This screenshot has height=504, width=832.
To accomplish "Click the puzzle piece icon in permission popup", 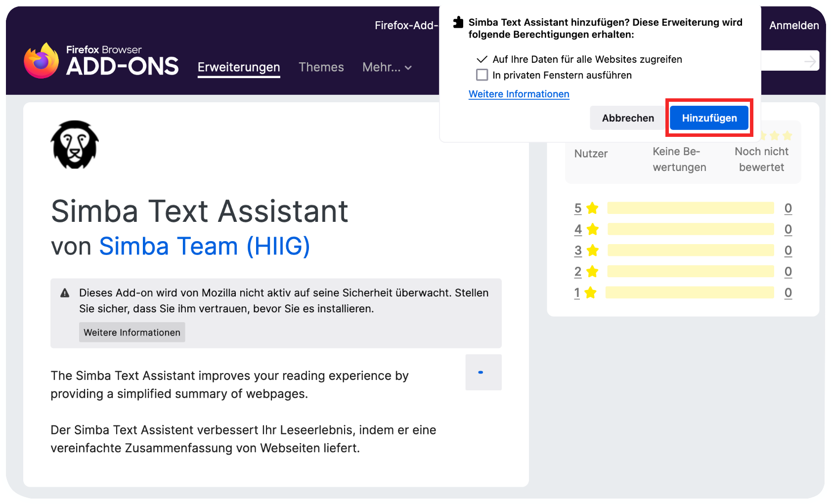I will point(459,22).
